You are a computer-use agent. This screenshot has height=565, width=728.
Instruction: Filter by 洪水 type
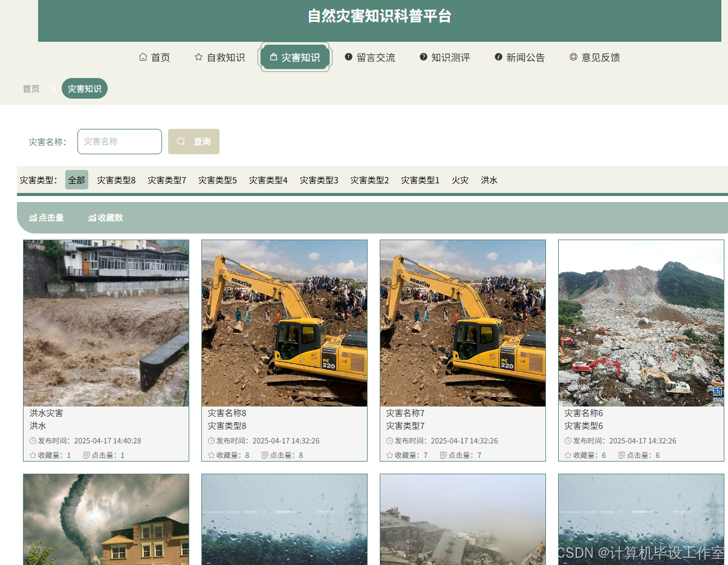coord(489,180)
